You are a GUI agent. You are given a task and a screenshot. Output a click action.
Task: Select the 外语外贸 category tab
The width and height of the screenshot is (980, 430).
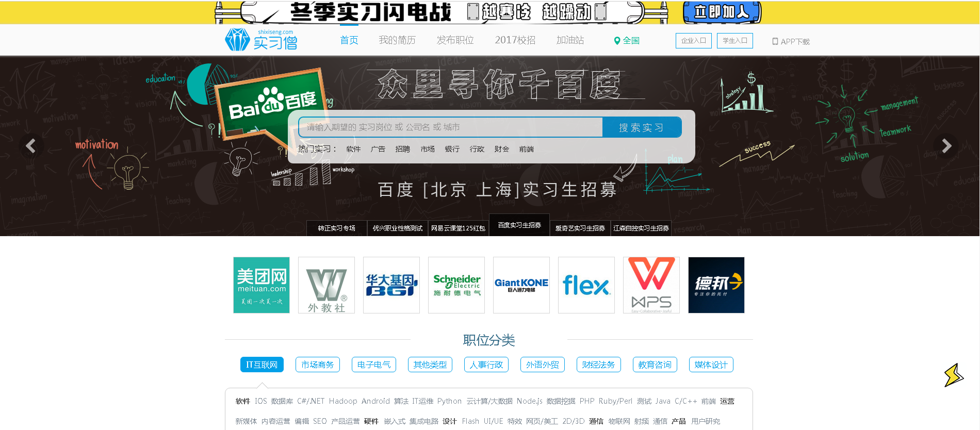pyautogui.click(x=543, y=365)
